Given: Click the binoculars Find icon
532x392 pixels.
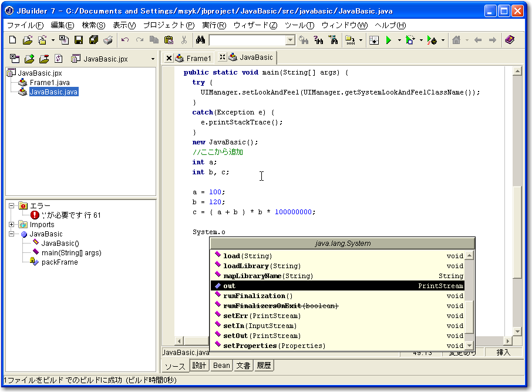Looking at the screenshot, I should click(x=200, y=40).
